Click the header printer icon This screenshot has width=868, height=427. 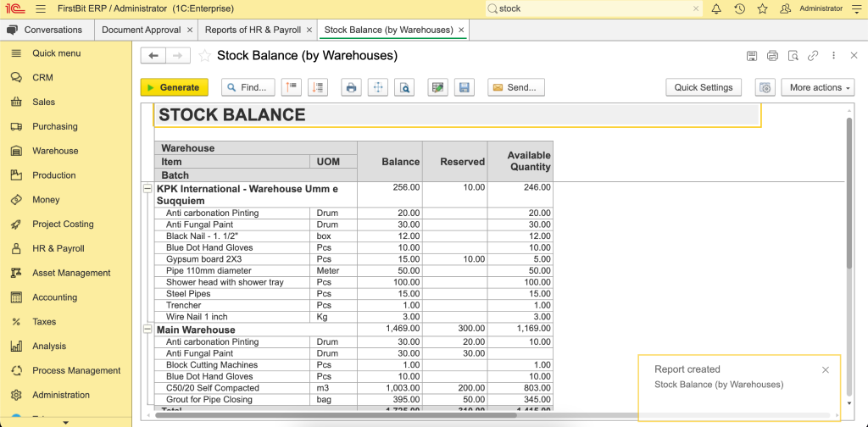coord(772,56)
